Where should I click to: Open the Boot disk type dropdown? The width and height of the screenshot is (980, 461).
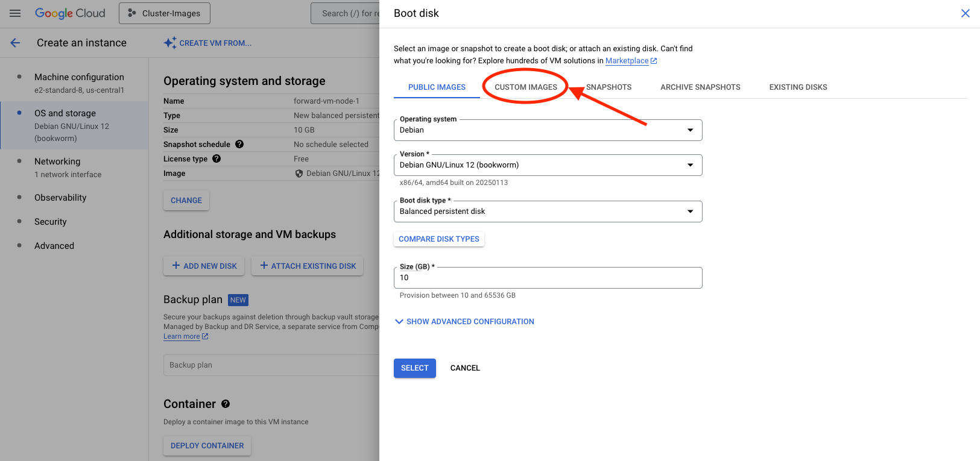547,212
